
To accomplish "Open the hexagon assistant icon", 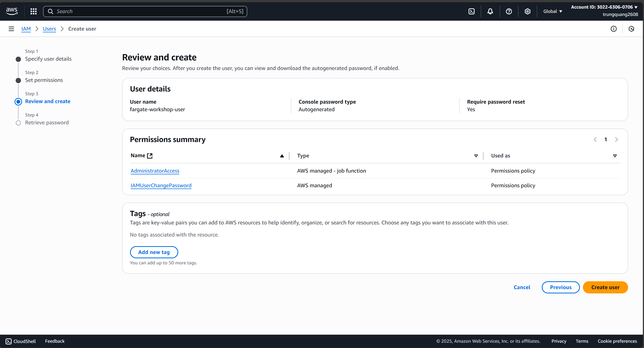I will point(631,29).
